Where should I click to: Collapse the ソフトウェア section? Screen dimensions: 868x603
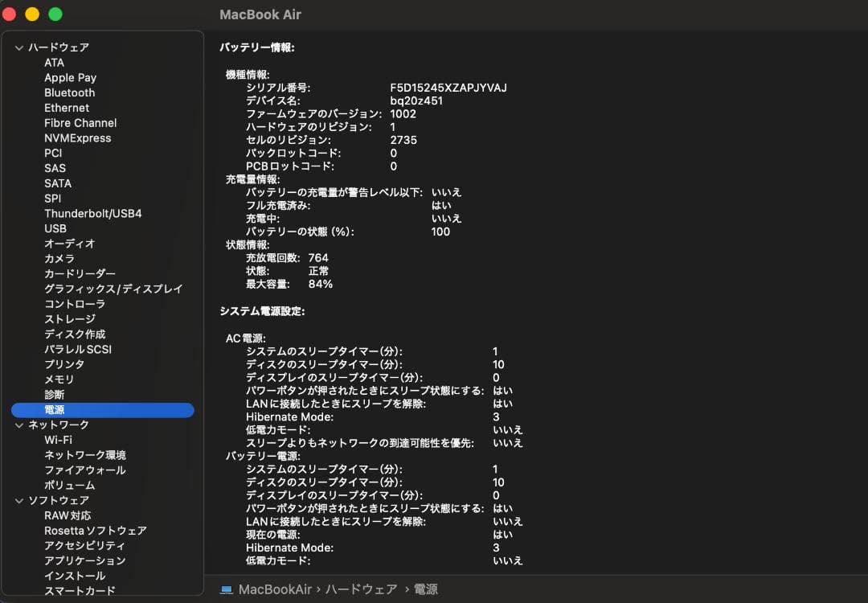coord(18,499)
